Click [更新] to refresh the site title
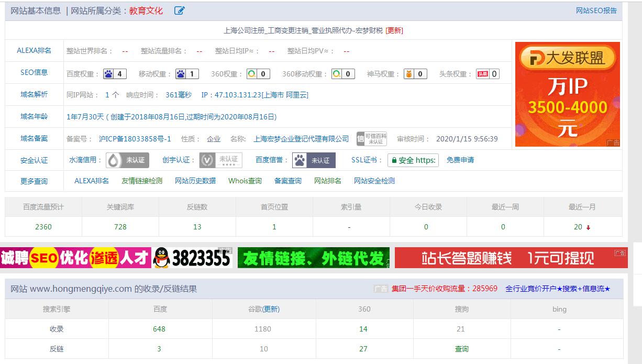The width and height of the screenshot is (642, 364). (393, 30)
